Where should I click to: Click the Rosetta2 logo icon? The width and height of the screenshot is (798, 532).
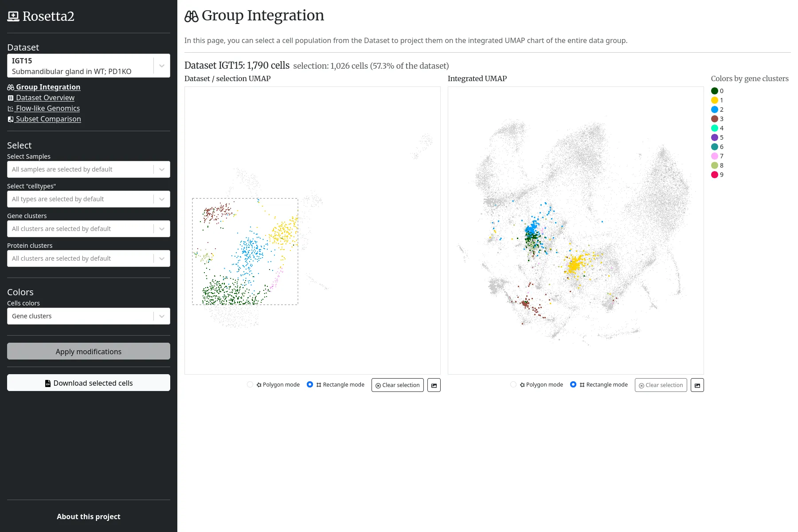[x=13, y=16]
